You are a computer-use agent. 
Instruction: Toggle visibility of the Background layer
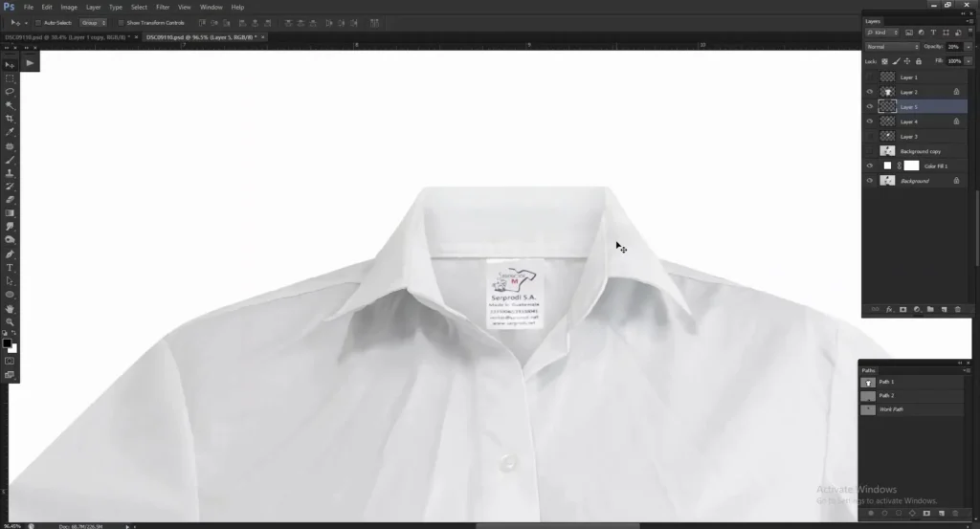click(x=870, y=180)
